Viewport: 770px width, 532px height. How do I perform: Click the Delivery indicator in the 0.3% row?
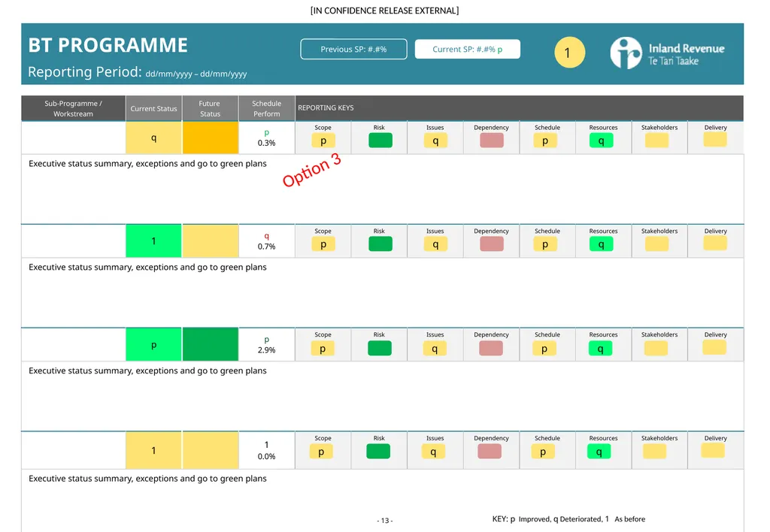pos(715,139)
